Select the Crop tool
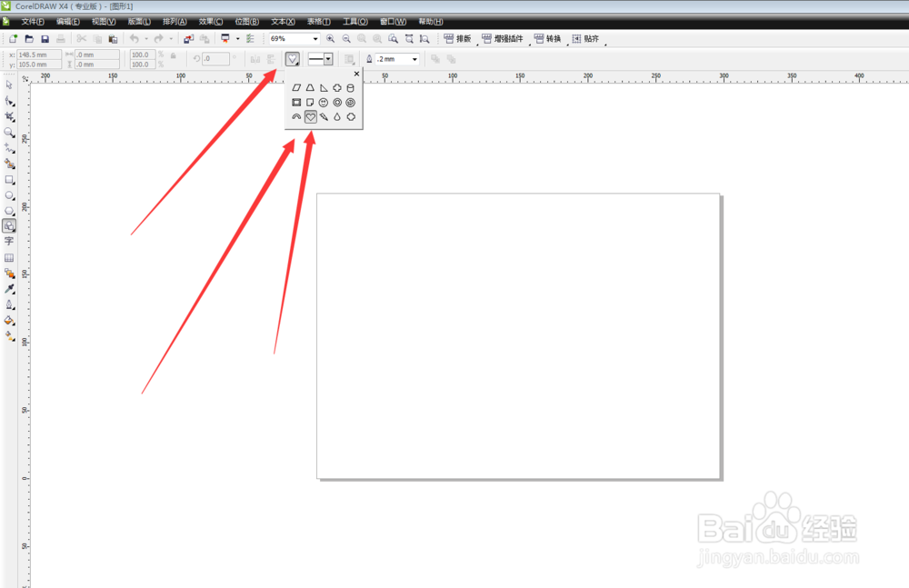The image size is (909, 588). click(x=9, y=116)
